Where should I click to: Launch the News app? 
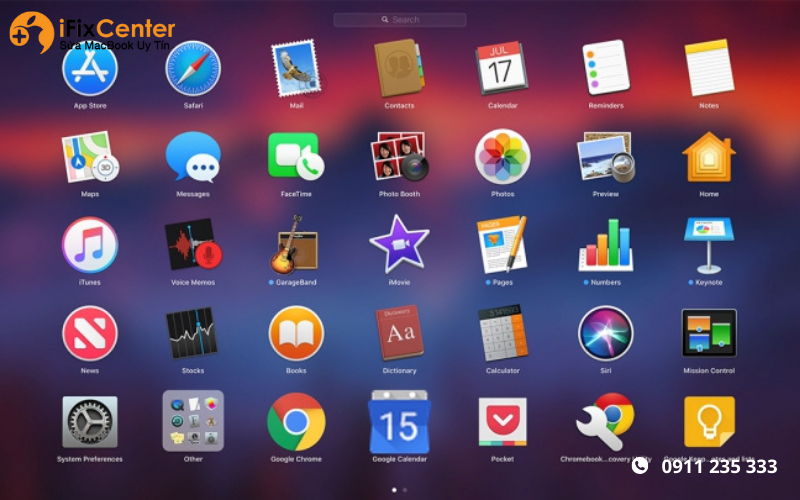(90, 333)
